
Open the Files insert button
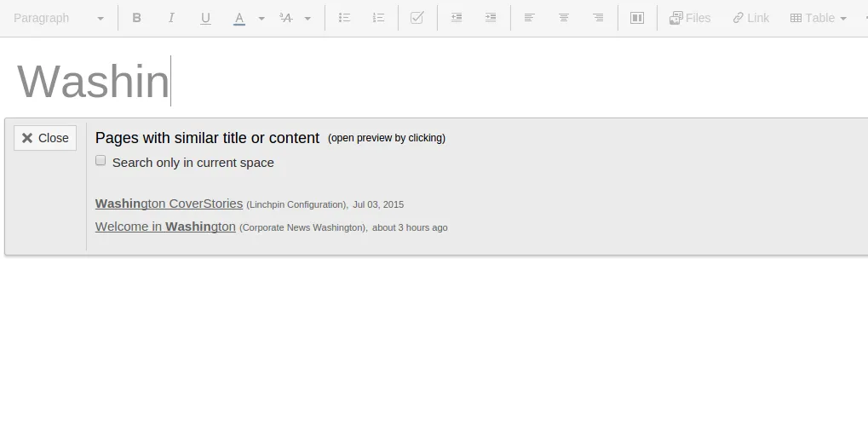tap(690, 18)
